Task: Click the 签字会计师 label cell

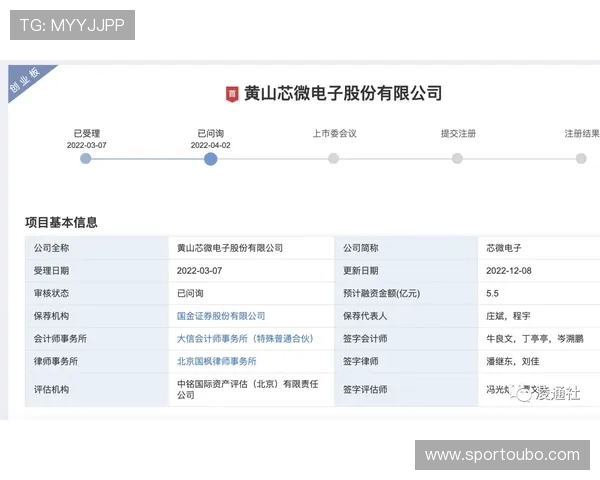Action: 406,339
